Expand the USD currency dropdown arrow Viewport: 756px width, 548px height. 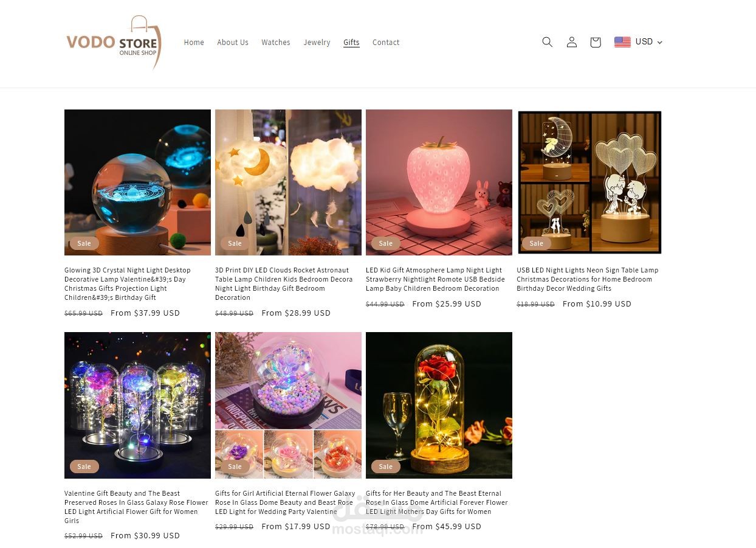click(660, 43)
